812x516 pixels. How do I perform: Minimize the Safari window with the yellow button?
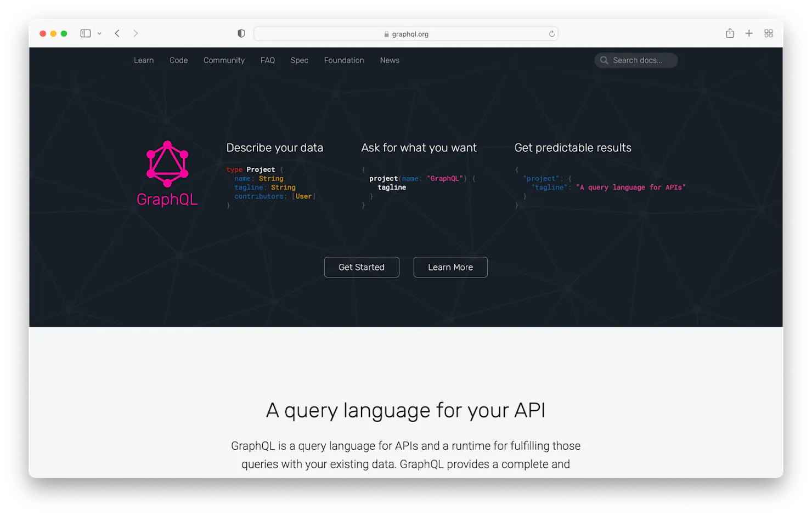pos(53,33)
